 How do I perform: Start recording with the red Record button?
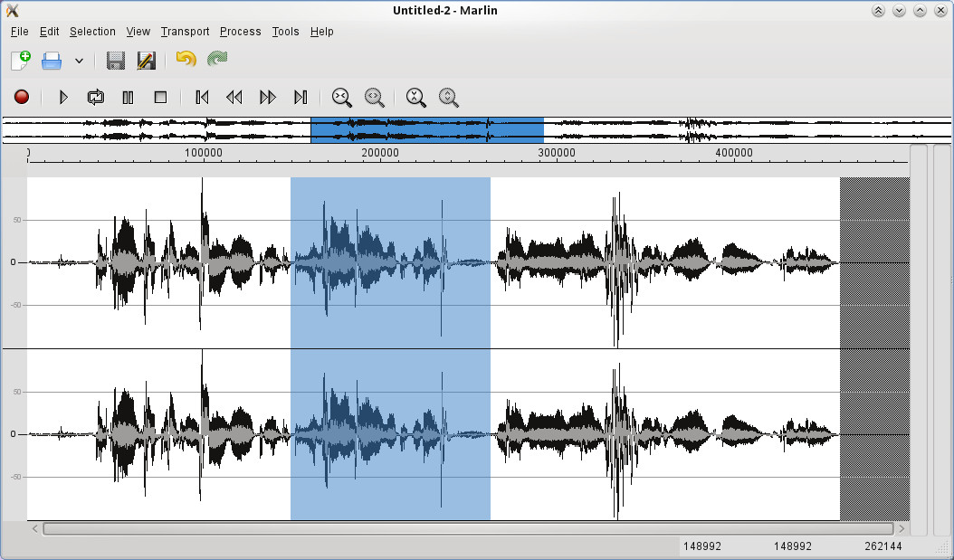click(x=22, y=97)
